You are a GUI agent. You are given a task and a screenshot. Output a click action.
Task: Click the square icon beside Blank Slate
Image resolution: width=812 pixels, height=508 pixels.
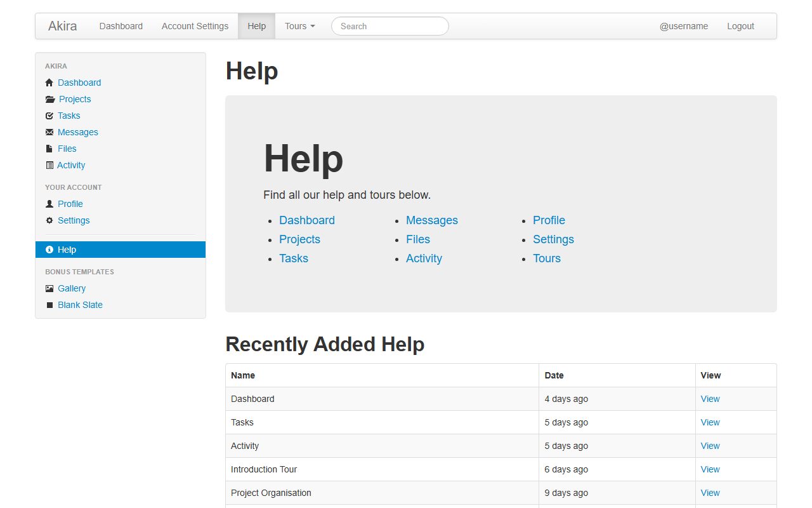(x=49, y=305)
